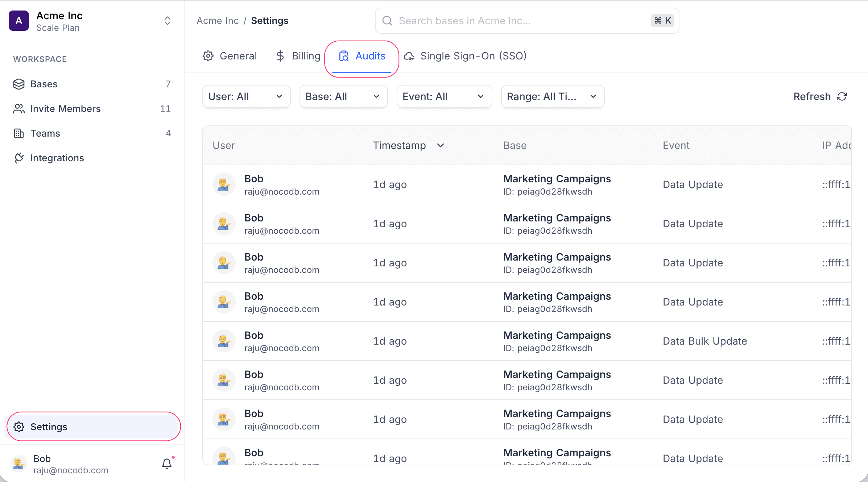868x482 pixels.
Task: Click the Acme Inc workspace avatar icon
Action: click(19, 21)
